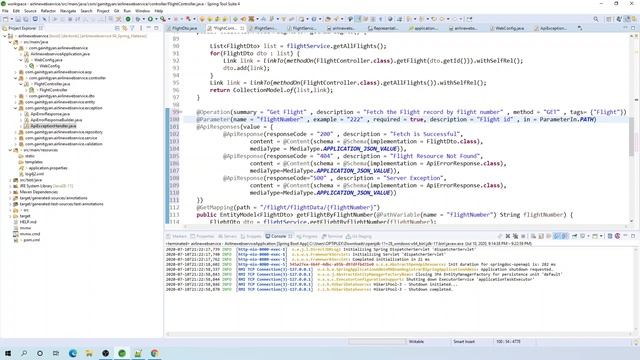Open Project Explorer filter funnel icon
The image size is (640, 360).
[132, 28]
